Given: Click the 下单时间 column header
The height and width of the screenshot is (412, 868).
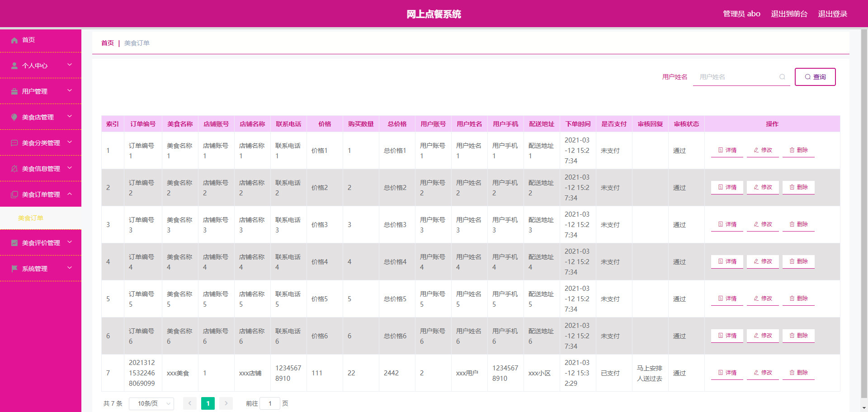Looking at the screenshot, I should (x=578, y=124).
